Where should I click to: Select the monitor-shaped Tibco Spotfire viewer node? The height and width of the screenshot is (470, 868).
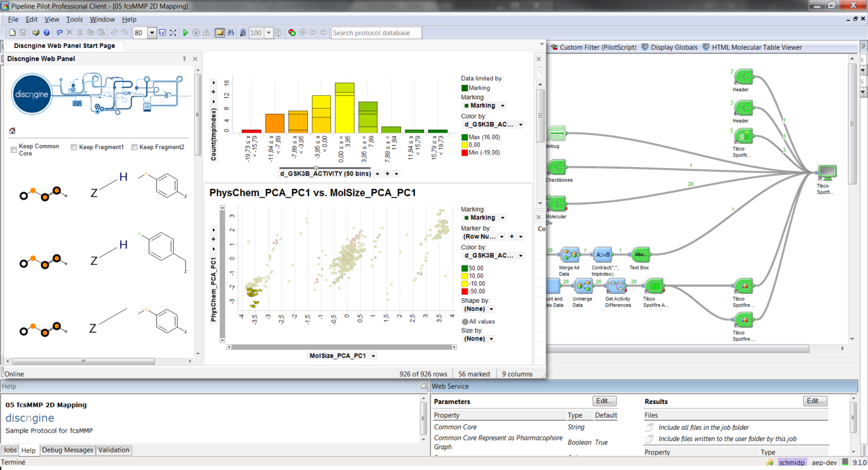click(x=827, y=172)
